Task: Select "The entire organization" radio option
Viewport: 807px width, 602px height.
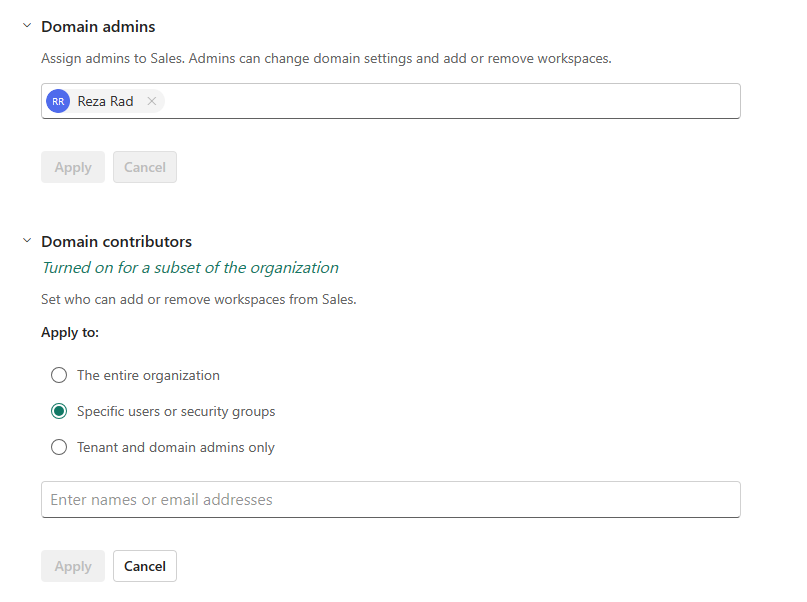Action: coord(59,376)
